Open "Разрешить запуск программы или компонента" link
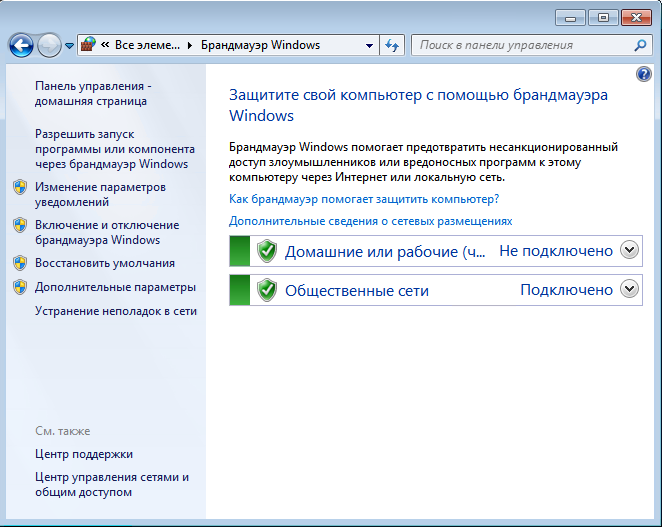The image size is (662, 527). tap(114, 149)
